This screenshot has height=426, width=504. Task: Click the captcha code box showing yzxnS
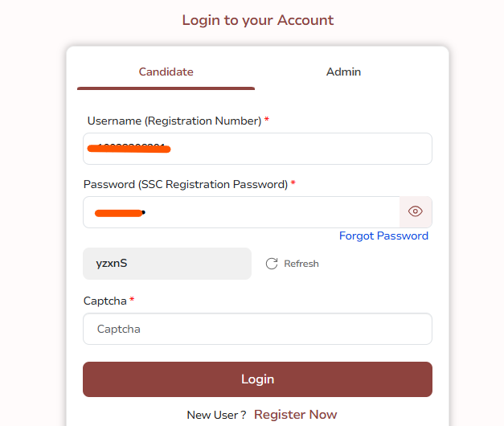[x=167, y=264]
